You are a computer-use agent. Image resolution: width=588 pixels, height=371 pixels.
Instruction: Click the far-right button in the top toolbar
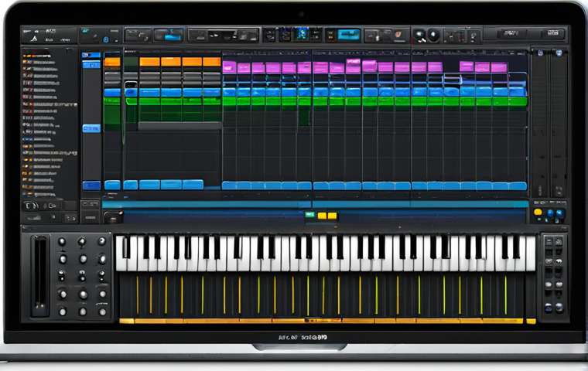[553, 33]
